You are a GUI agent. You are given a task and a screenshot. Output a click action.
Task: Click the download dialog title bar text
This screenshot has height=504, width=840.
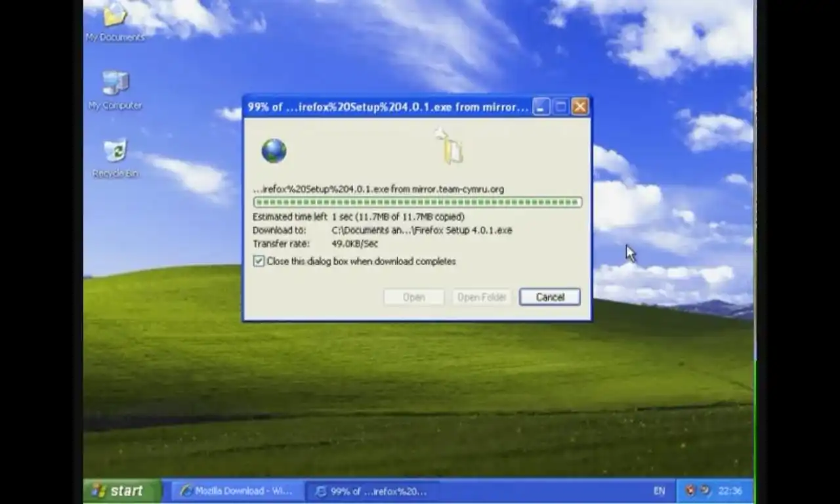[388, 106]
